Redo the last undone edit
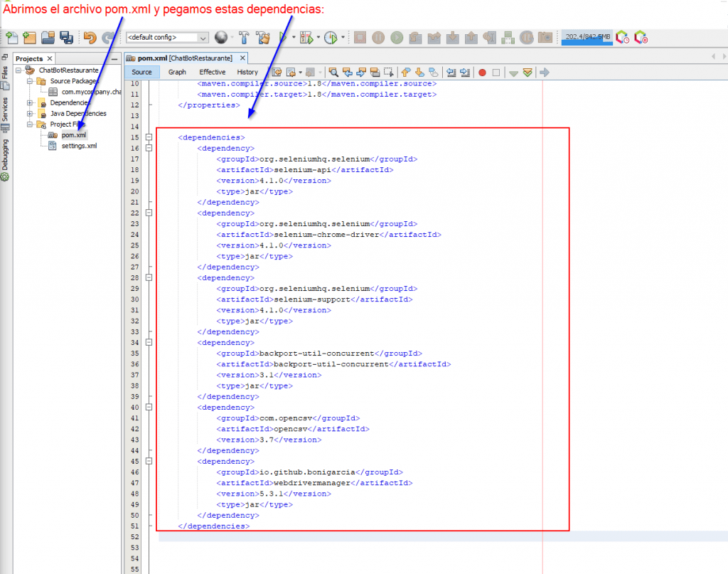The height and width of the screenshot is (574, 728). [108, 38]
